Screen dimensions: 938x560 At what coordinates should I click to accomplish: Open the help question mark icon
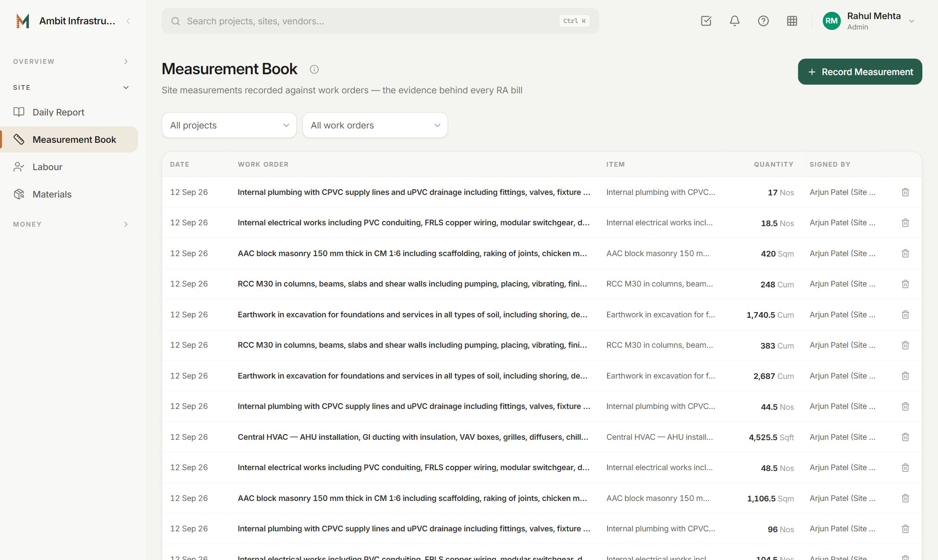(x=763, y=21)
